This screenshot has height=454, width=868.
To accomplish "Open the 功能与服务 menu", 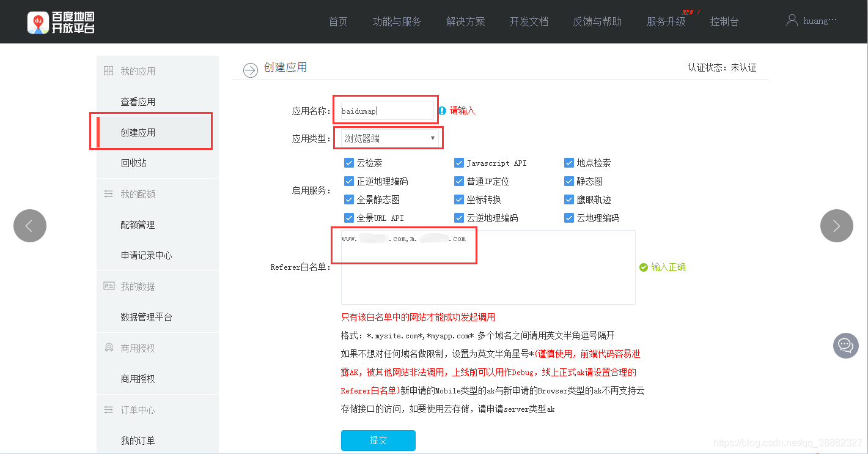I will 397,21.
